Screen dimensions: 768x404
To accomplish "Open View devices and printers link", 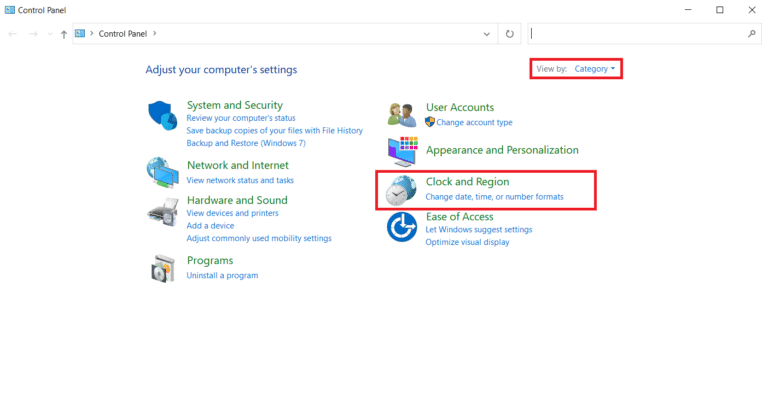I will click(232, 213).
